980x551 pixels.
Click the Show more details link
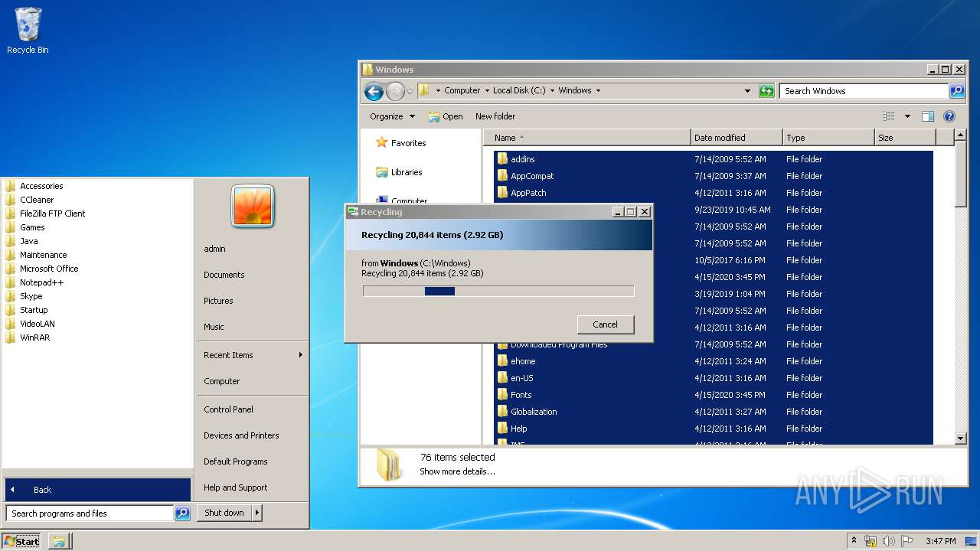pyautogui.click(x=457, y=471)
